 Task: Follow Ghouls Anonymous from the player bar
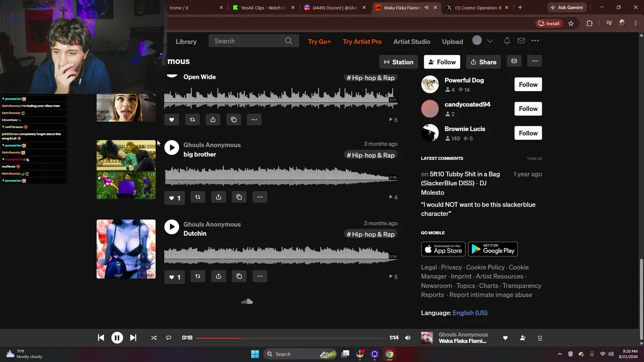coord(523,338)
